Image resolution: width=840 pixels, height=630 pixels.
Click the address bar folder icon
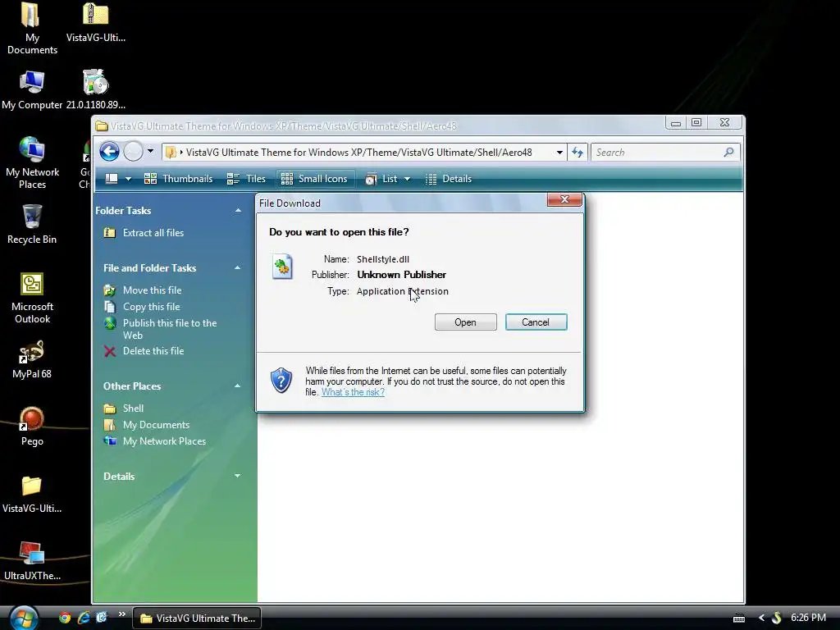(171, 153)
